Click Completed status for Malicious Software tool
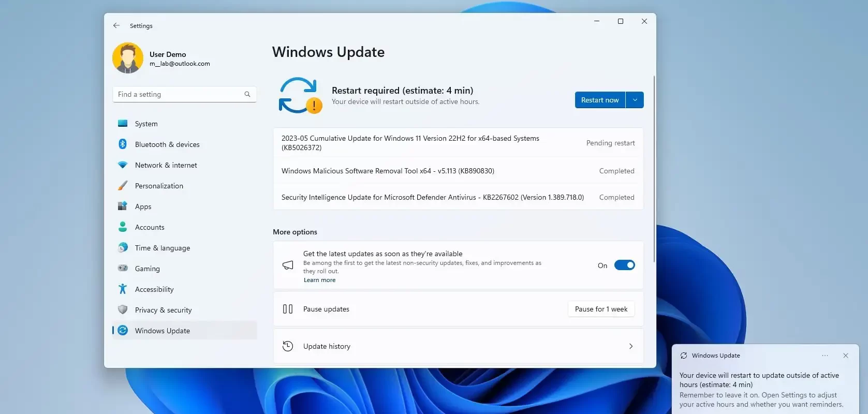The width and height of the screenshot is (868, 414). 616,171
